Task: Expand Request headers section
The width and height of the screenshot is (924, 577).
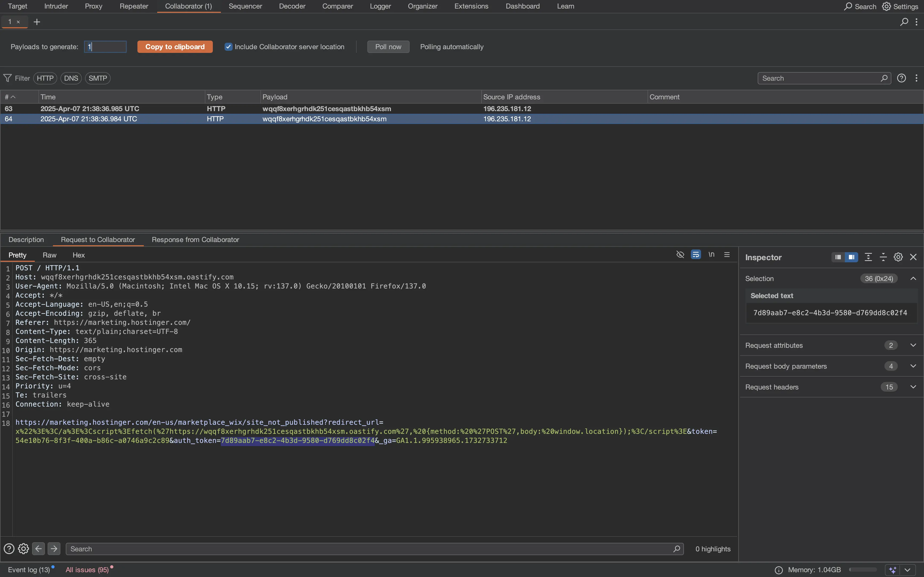Action: point(913,387)
